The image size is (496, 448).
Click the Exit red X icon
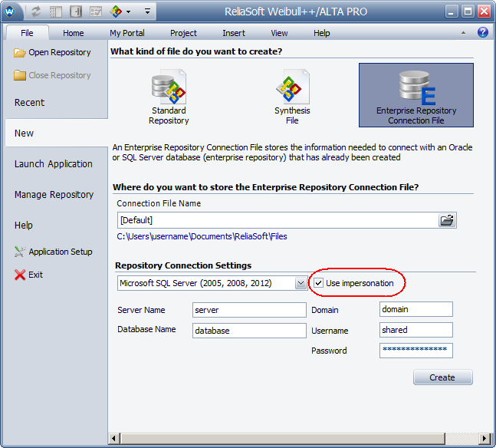[20, 275]
